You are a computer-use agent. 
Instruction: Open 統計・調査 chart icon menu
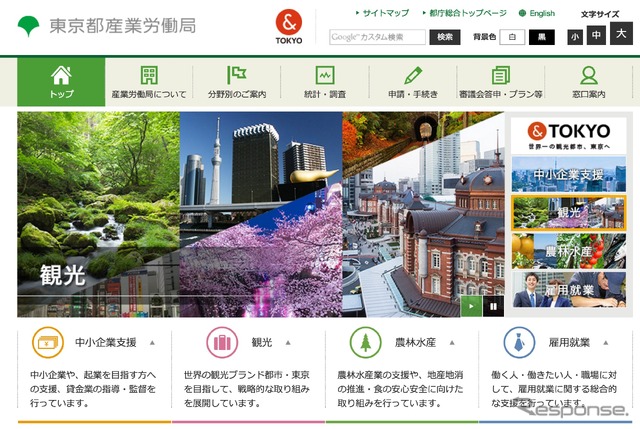click(x=325, y=82)
